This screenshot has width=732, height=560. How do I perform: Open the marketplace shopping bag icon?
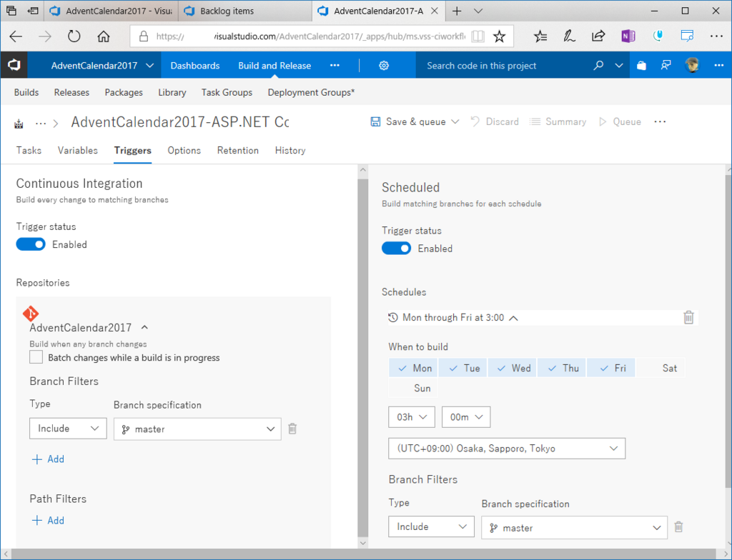point(641,66)
